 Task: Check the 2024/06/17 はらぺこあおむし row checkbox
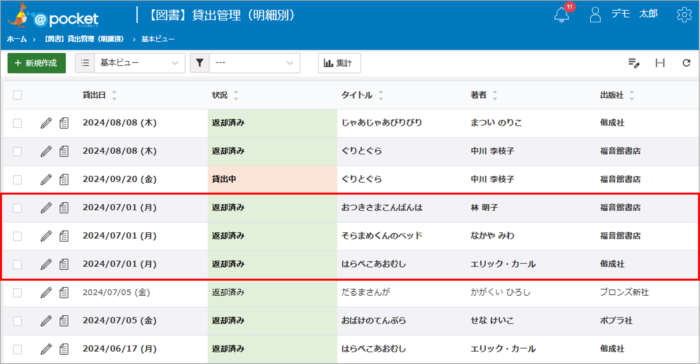click(x=17, y=349)
